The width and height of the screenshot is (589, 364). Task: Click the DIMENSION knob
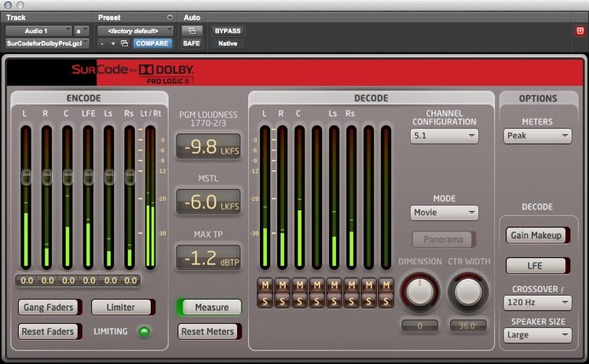point(420,293)
